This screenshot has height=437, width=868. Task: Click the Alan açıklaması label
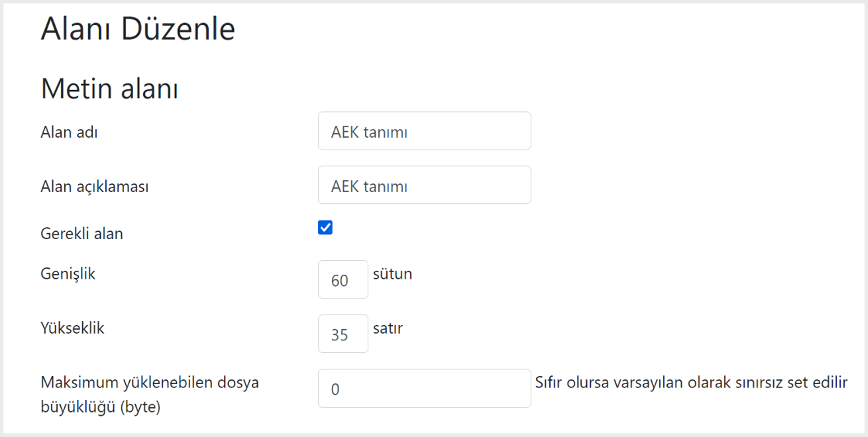click(94, 187)
